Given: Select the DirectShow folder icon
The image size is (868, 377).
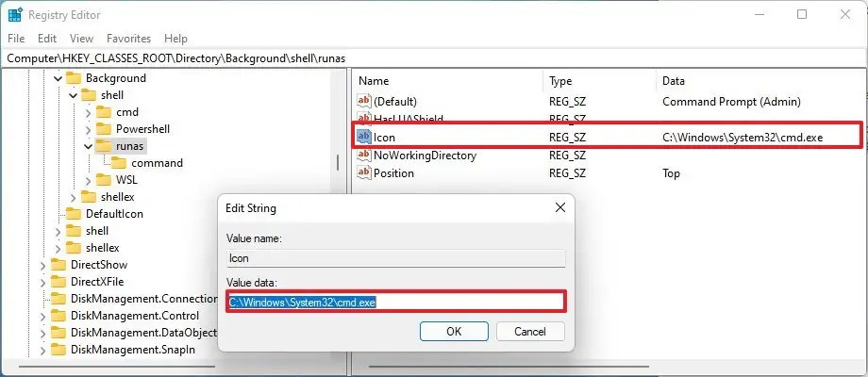Looking at the screenshot, I should tap(58, 265).
